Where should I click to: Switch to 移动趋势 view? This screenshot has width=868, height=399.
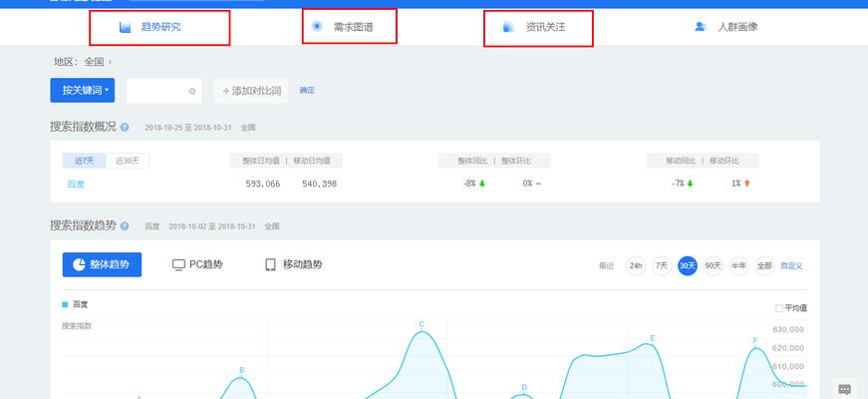click(294, 265)
